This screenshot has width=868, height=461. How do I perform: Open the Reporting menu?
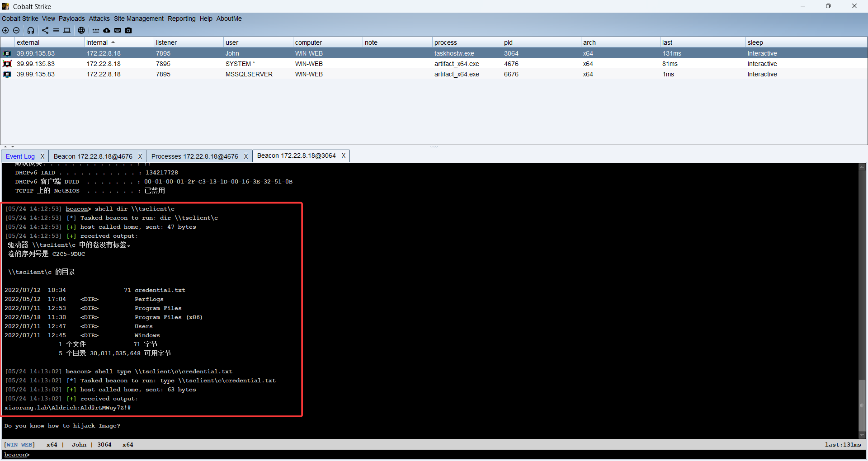(181, 19)
